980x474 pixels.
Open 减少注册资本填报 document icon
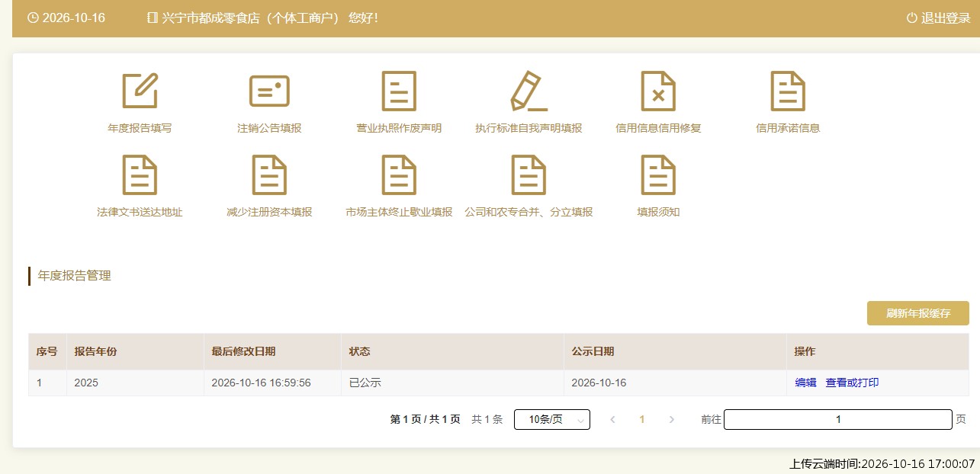pyautogui.click(x=269, y=175)
